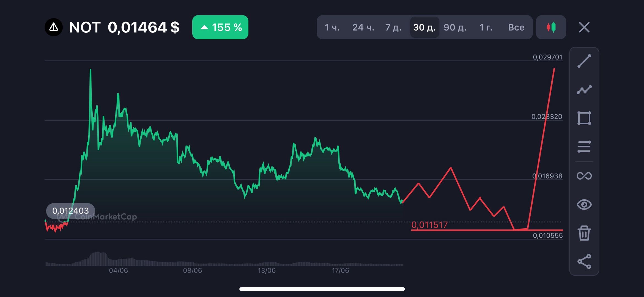
Task: Switch to the 90 д. range
Action: pyautogui.click(x=455, y=27)
